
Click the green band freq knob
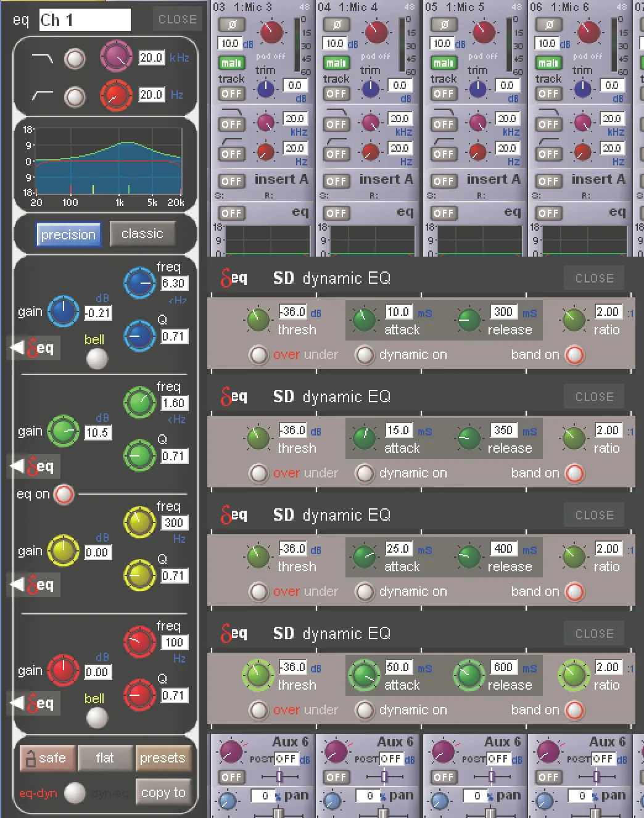coord(140,402)
